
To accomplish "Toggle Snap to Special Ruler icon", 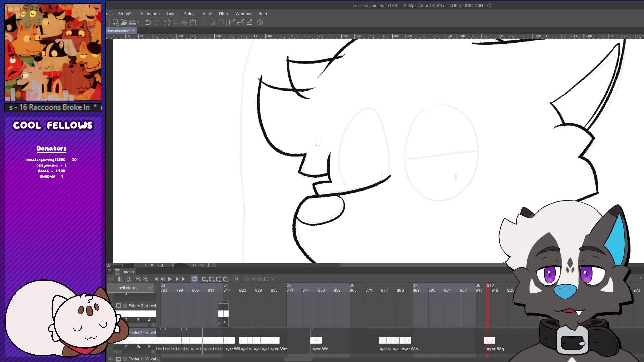I will click(240, 22).
